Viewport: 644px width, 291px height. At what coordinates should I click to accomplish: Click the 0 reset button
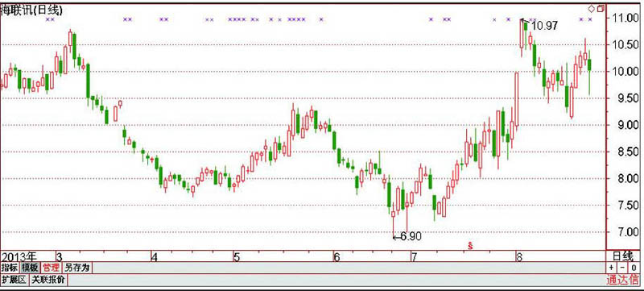(634, 268)
